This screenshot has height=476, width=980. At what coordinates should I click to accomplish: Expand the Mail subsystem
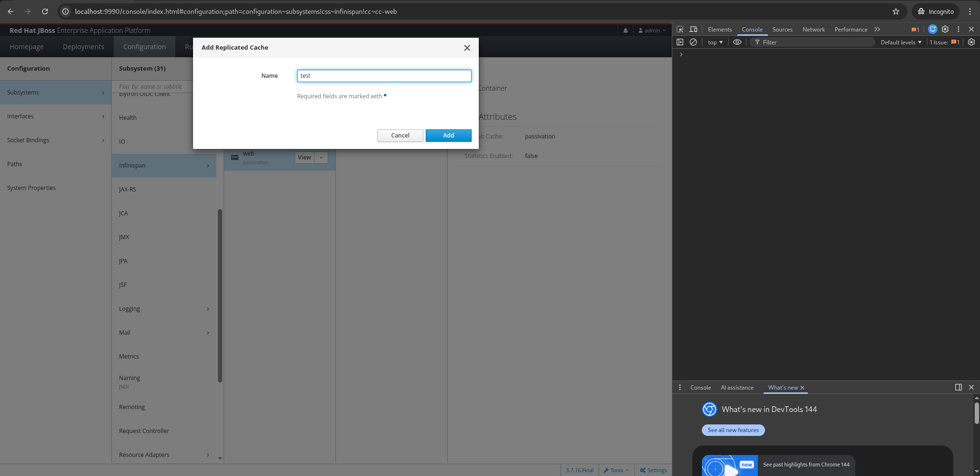tap(164, 333)
